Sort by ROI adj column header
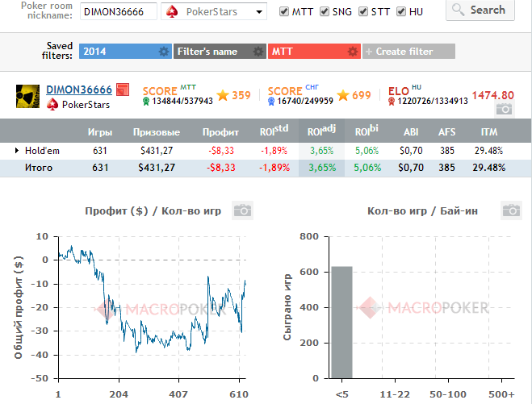 pyautogui.click(x=321, y=131)
